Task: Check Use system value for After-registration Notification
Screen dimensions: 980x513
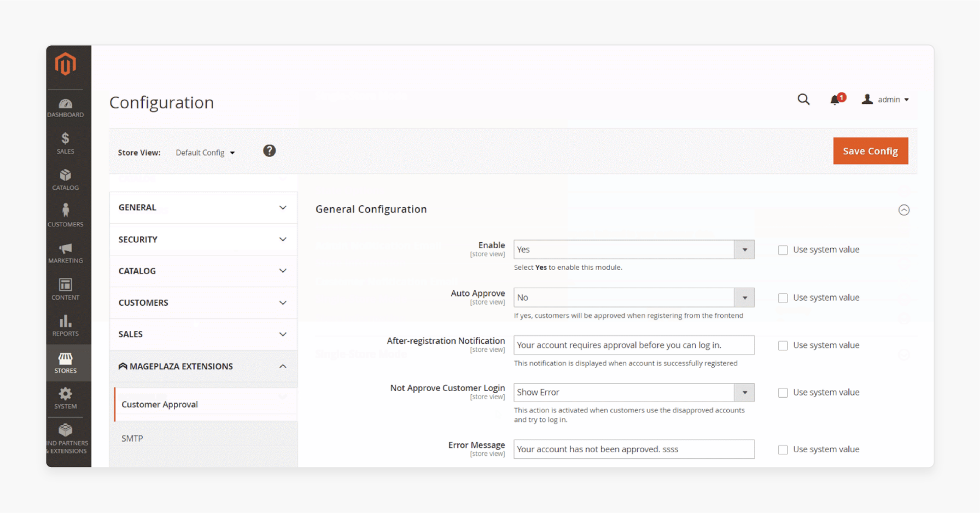Action: 783,346
